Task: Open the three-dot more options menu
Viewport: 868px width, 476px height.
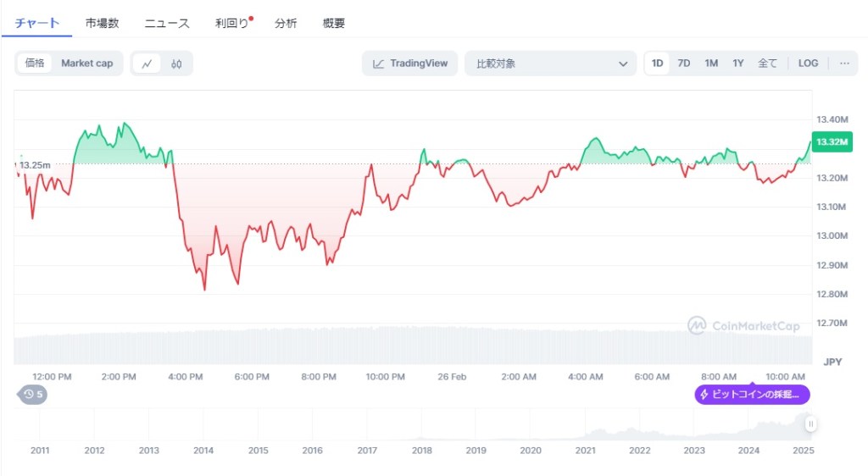Action: click(844, 64)
